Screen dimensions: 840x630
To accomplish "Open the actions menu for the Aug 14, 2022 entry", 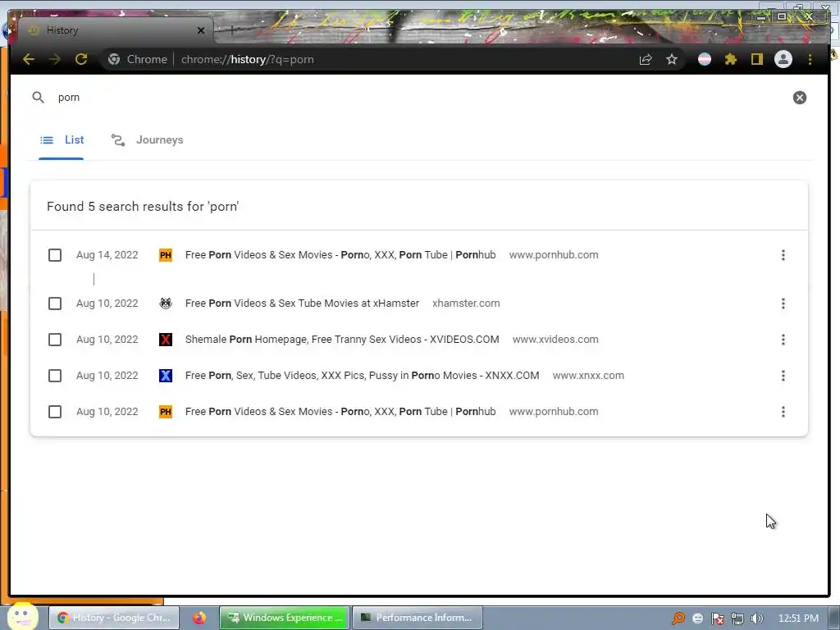I will (783, 255).
